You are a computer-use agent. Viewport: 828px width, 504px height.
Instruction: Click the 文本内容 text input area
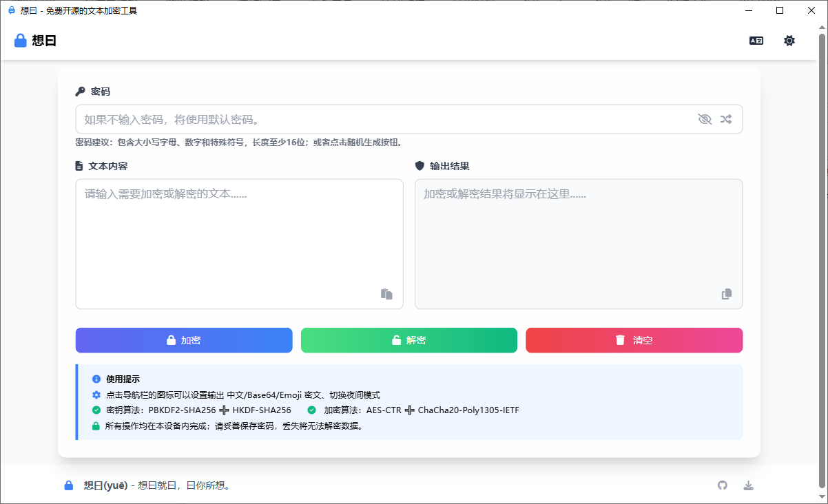pos(239,234)
